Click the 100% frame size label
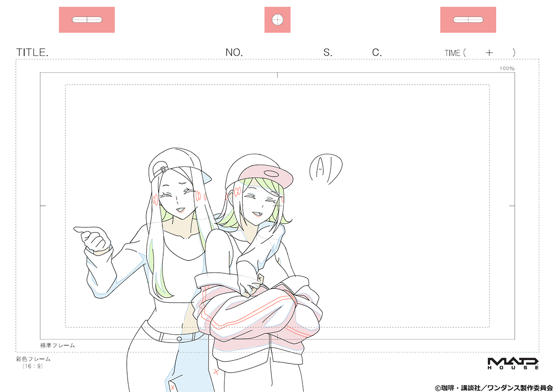 [507, 68]
